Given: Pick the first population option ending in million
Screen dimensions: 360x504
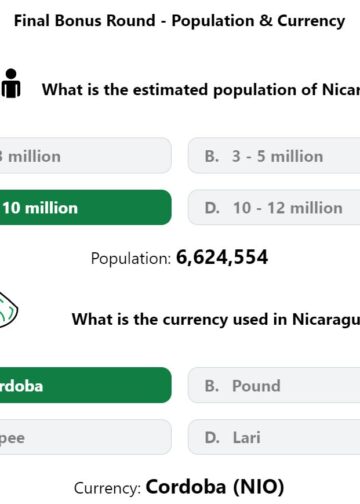Looking at the screenshot, I should (x=86, y=156).
